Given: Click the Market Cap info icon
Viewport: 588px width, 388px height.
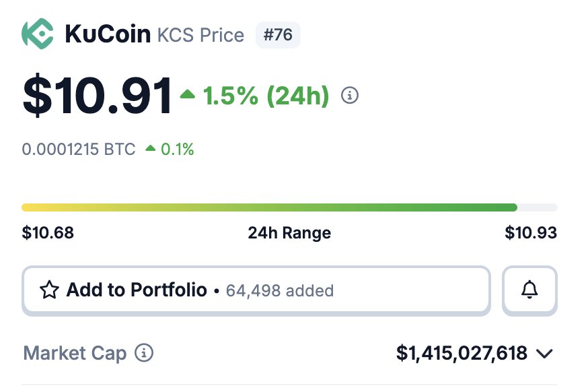Looking at the screenshot, I should point(144,353).
